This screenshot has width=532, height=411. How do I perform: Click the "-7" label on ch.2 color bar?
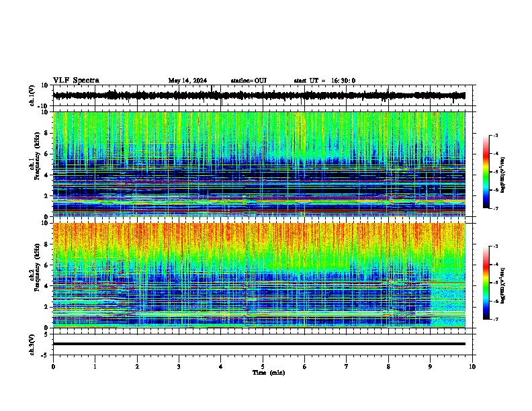click(495, 320)
